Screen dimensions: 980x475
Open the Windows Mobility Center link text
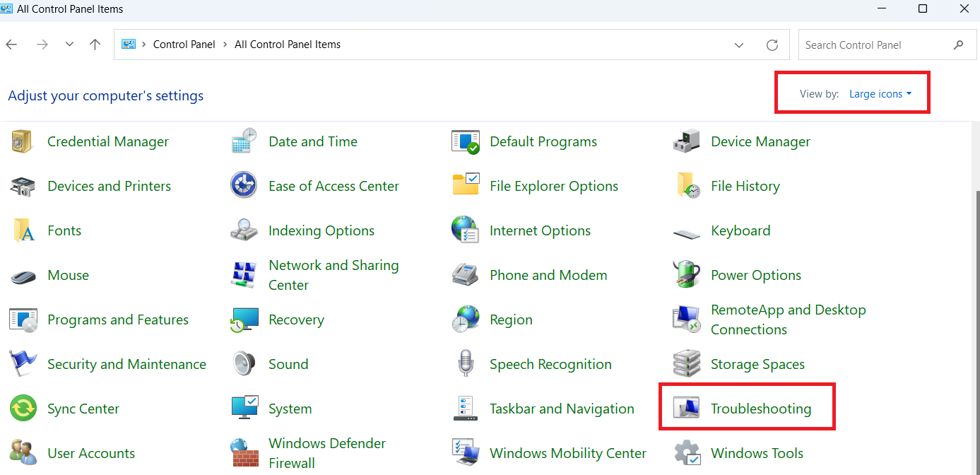point(568,453)
